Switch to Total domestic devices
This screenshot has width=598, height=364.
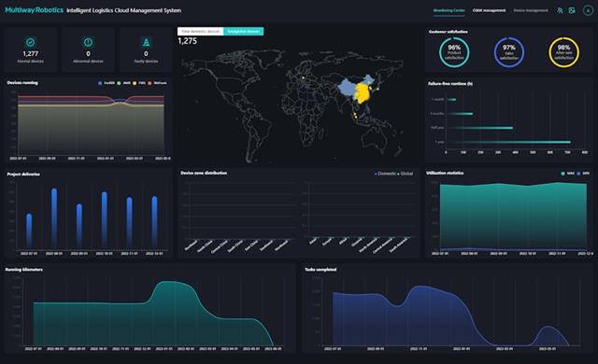click(200, 31)
